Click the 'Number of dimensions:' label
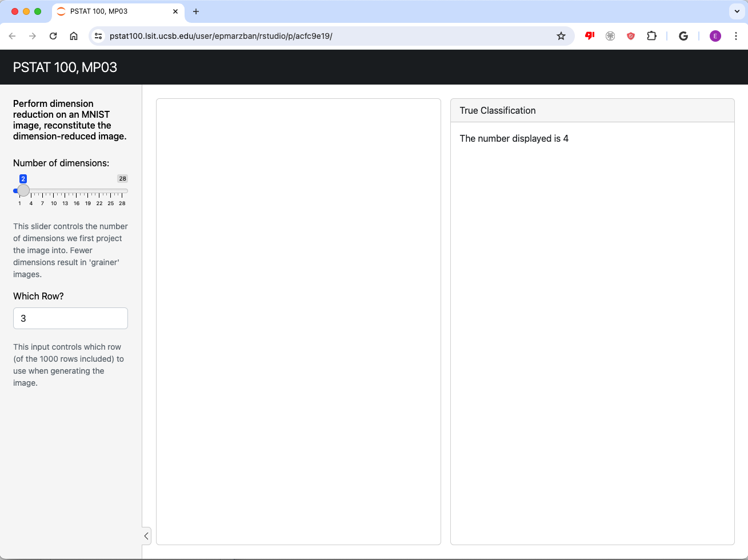The width and height of the screenshot is (748, 560). (x=61, y=163)
